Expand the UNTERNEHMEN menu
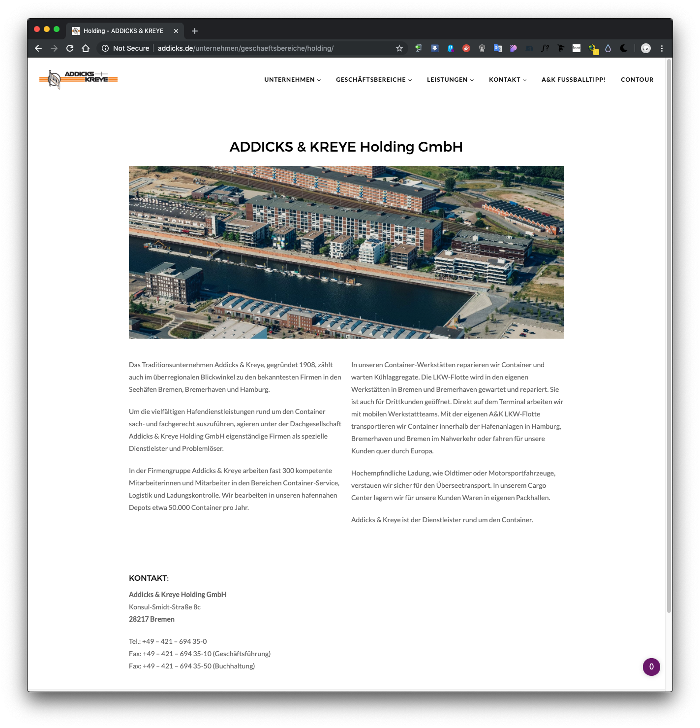The width and height of the screenshot is (700, 728). tap(292, 80)
